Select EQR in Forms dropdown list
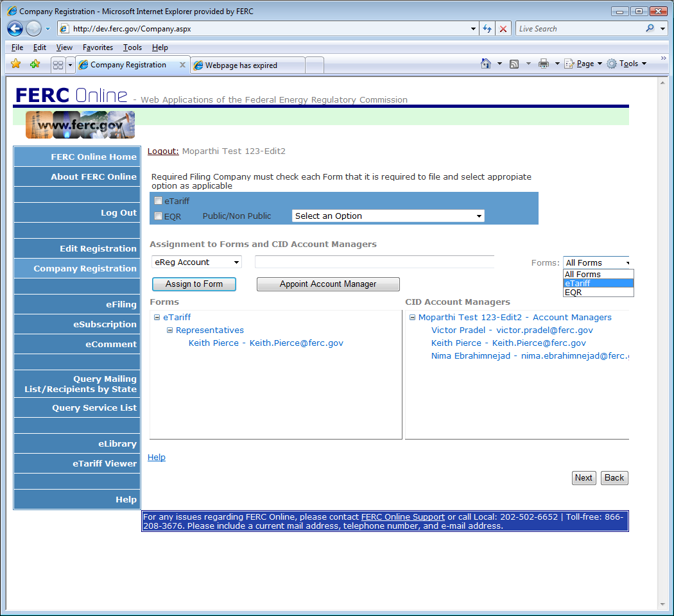 tap(598, 292)
